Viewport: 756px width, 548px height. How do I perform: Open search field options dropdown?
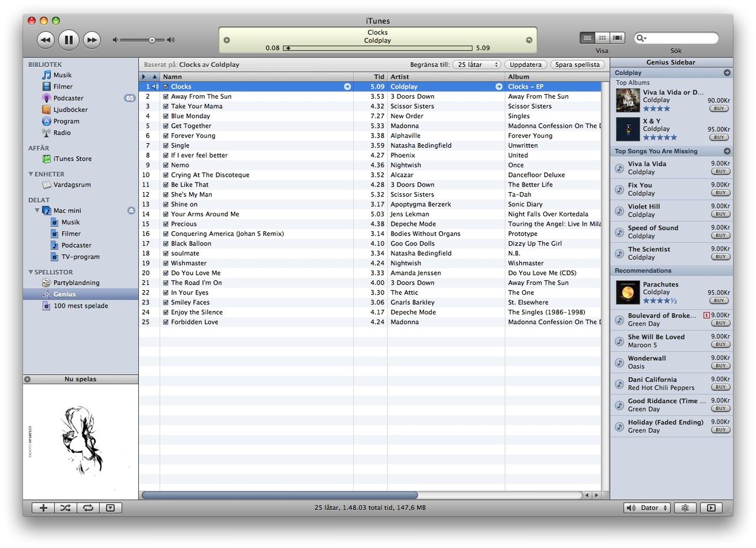[x=641, y=38]
